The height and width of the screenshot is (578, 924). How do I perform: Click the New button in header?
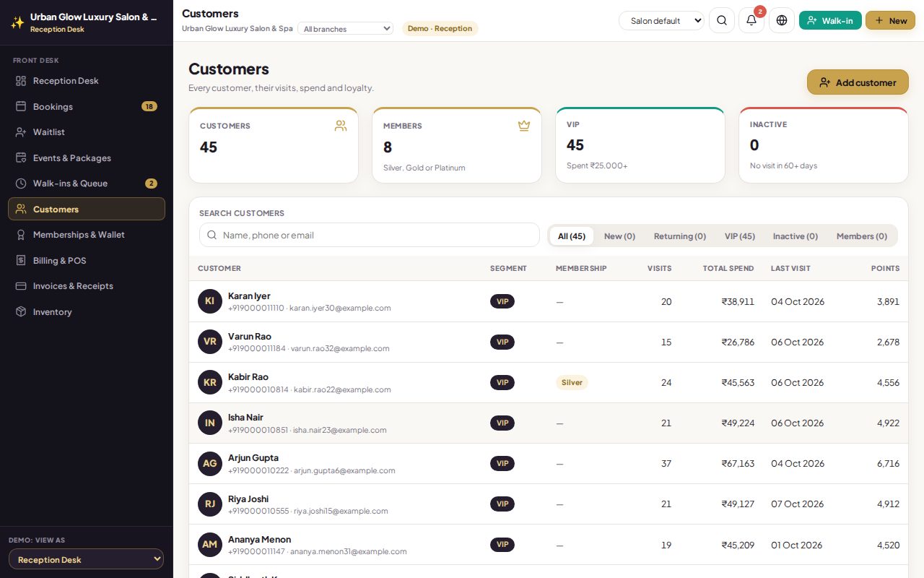click(x=890, y=20)
